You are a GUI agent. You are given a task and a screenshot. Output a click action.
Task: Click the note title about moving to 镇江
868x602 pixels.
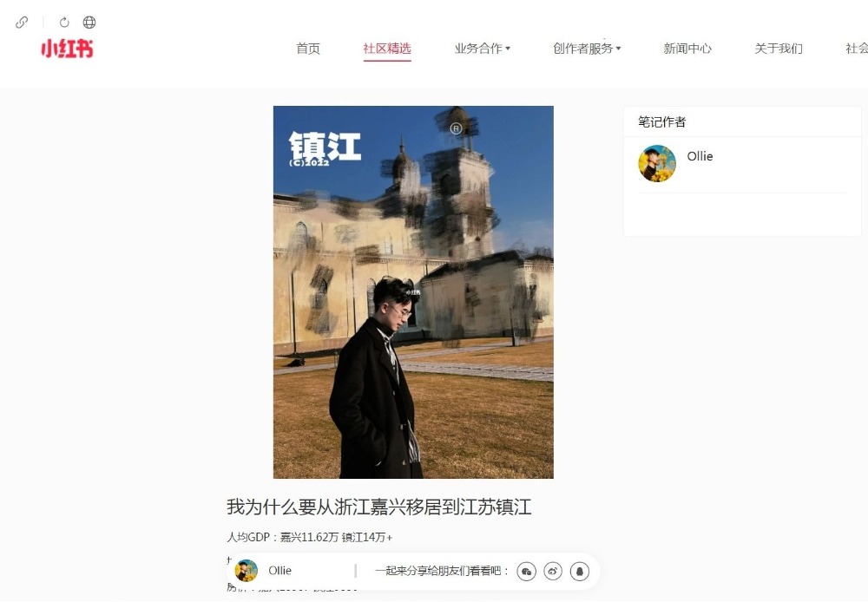379,507
